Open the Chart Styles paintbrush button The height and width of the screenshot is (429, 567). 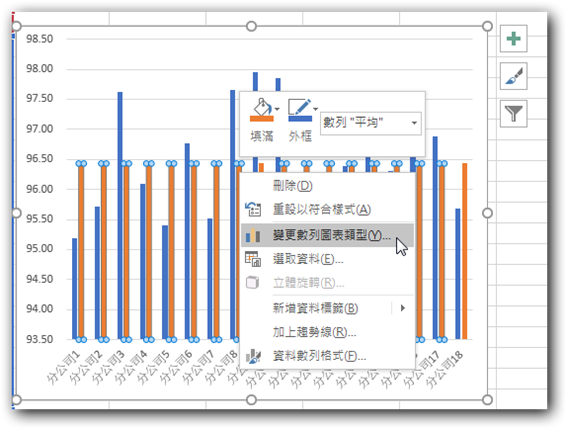(x=513, y=76)
